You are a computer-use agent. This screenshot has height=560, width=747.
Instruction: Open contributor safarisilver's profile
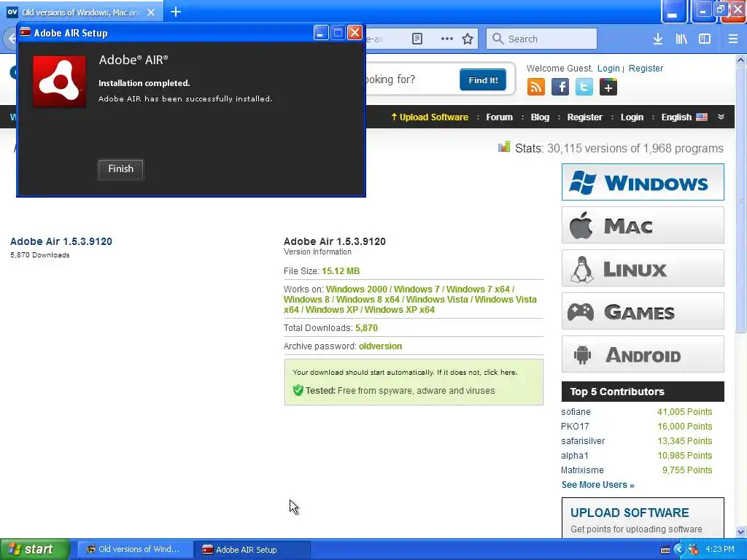coord(583,441)
